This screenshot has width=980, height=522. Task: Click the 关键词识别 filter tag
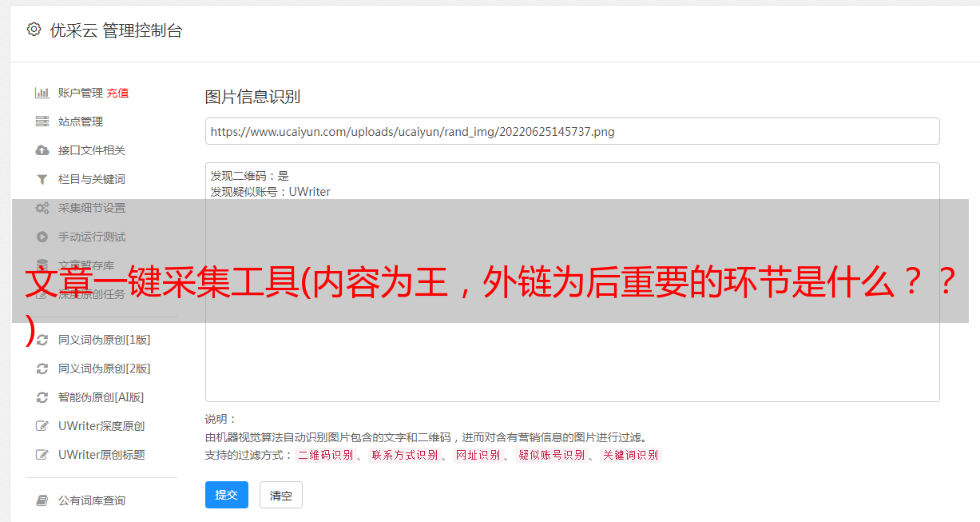[x=631, y=455]
